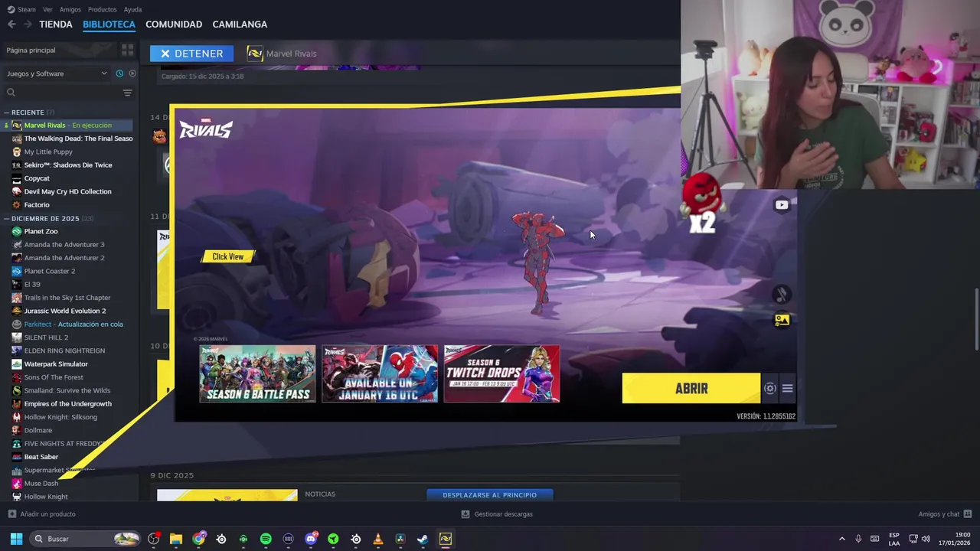This screenshot has width=980, height=551.
Task: Open File Explorer from the taskbar
Action: click(176, 539)
